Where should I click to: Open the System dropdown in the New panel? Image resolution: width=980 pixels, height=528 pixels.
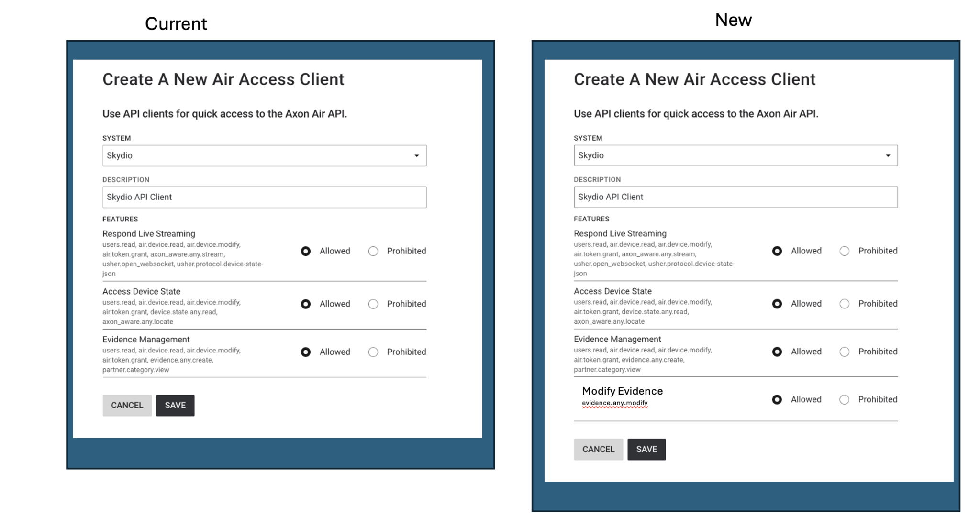click(x=735, y=155)
